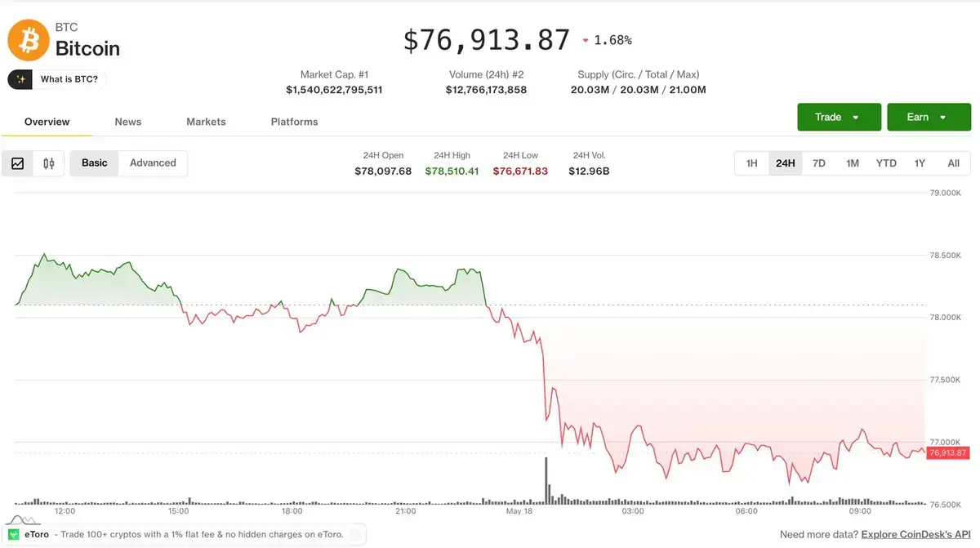The height and width of the screenshot is (548, 980).
Task: Click the red 76,913.87 price tag on axis
Action: (948, 452)
